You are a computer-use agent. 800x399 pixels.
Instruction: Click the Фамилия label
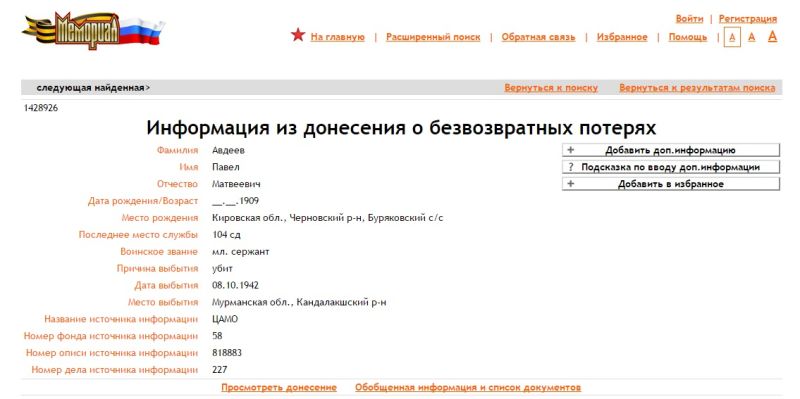[177, 151]
